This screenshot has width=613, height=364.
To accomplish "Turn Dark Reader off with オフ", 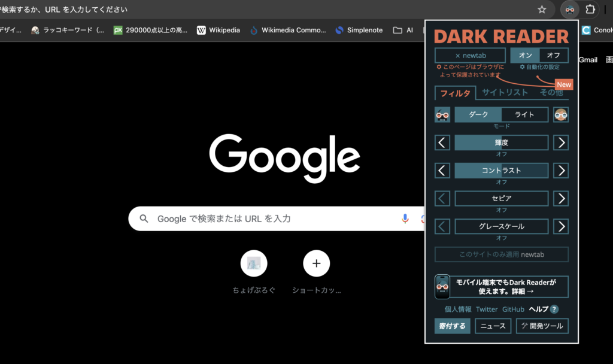I will 554,56.
